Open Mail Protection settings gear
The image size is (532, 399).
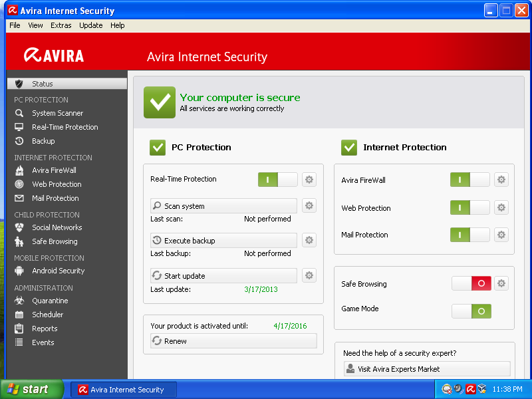[x=501, y=235]
